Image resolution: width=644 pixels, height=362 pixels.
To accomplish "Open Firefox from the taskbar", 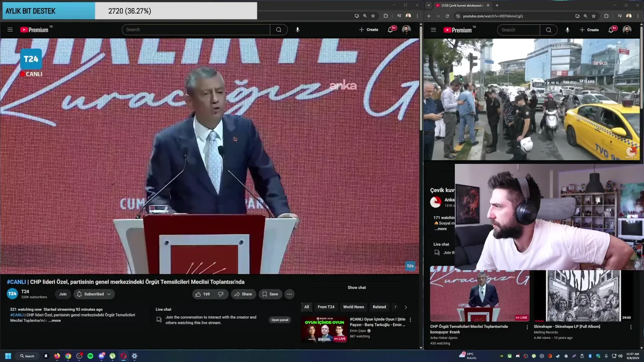I will (57, 356).
